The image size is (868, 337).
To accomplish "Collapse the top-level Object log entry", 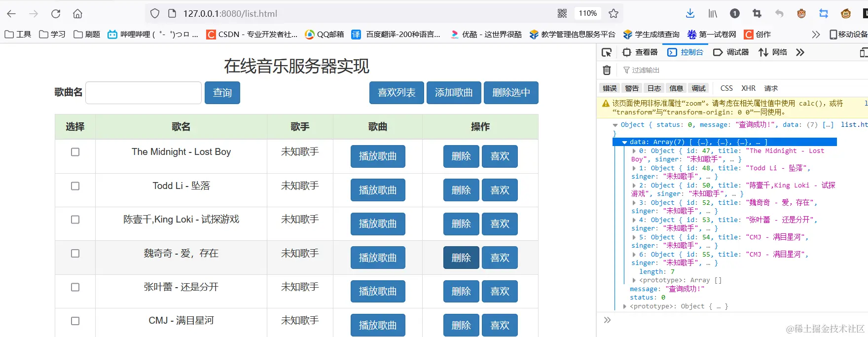I will 615,125.
